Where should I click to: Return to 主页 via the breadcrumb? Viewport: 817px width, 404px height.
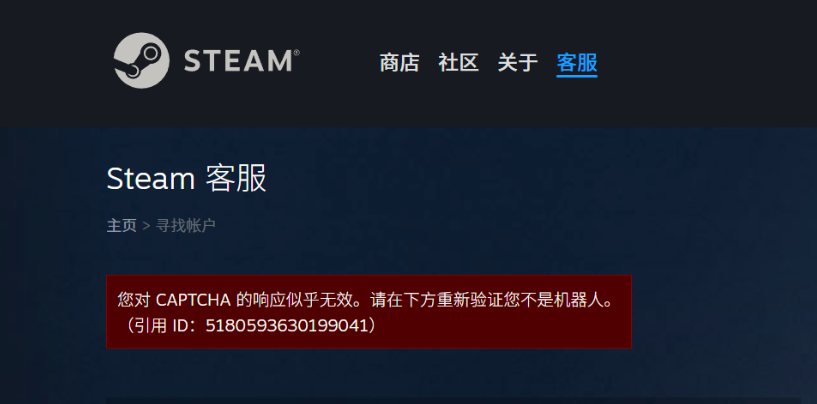tap(122, 226)
